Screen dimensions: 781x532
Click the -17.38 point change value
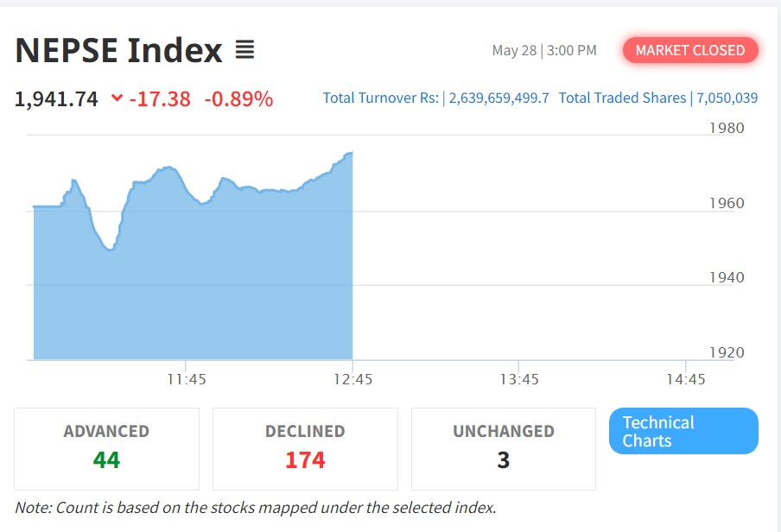pos(160,98)
